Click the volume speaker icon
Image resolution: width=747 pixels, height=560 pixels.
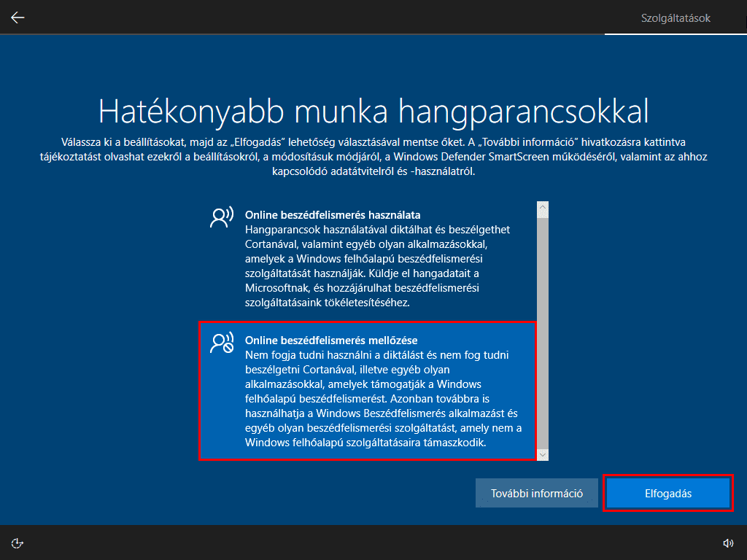[x=727, y=542]
